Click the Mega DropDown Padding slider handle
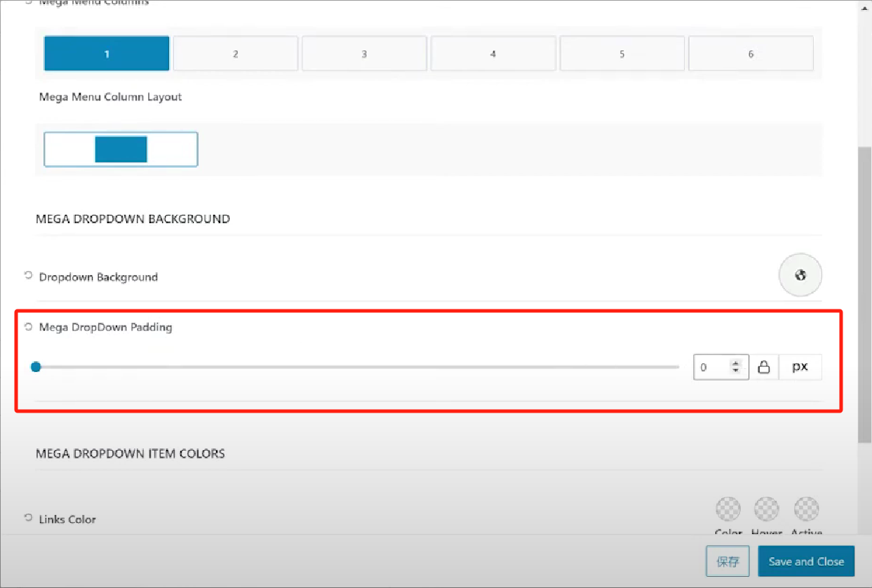The height and width of the screenshot is (588, 872). (36, 366)
